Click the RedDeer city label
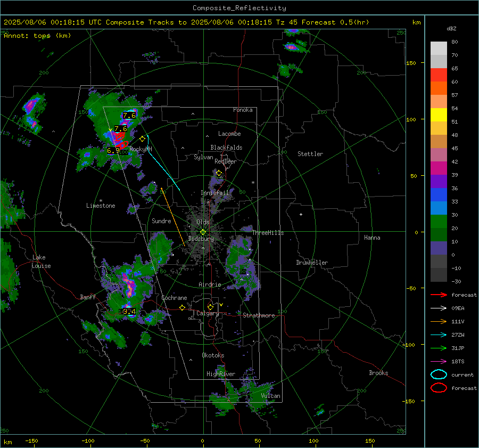Image resolution: width=479 pixels, height=448 pixels. 226,161
